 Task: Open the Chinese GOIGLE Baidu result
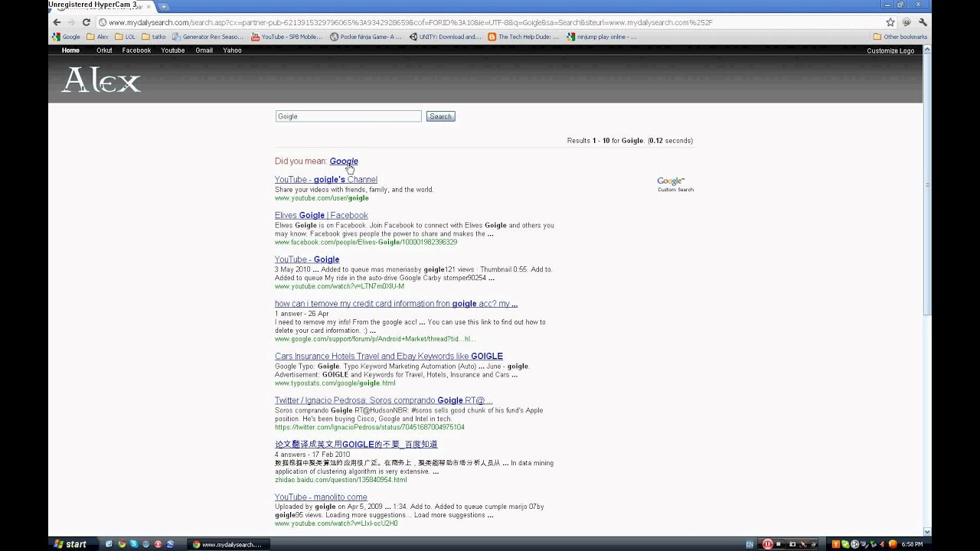(356, 445)
